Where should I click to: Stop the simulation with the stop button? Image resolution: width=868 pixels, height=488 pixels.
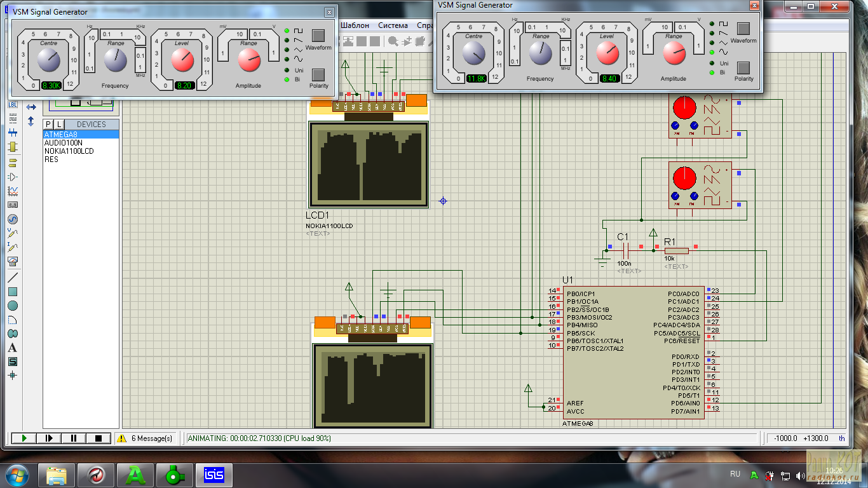pos(98,438)
